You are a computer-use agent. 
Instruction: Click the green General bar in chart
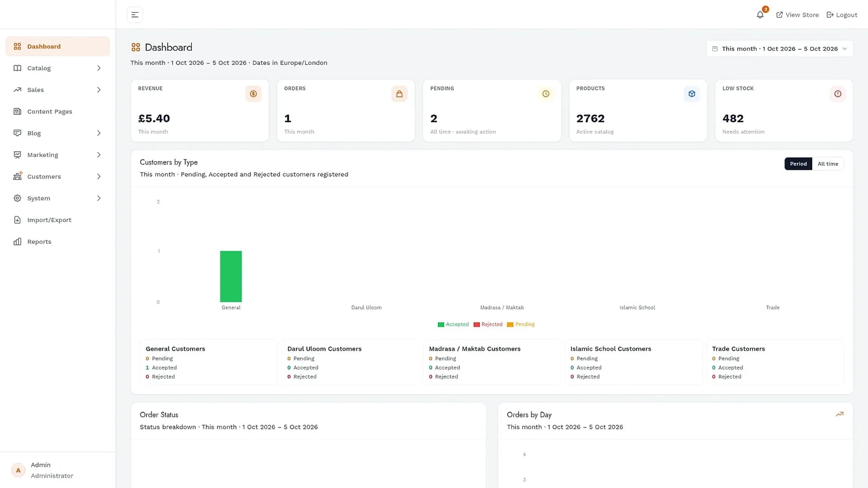point(231,277)
